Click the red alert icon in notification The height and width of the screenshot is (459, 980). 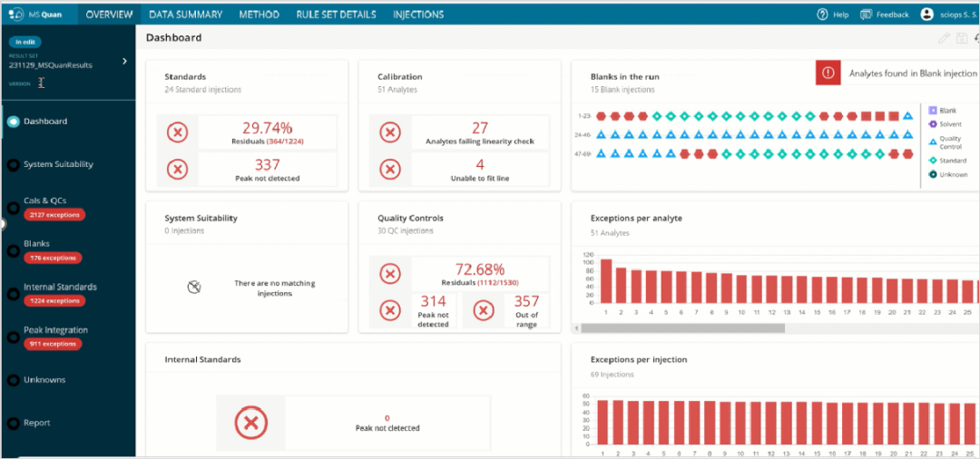coord(828,73)
